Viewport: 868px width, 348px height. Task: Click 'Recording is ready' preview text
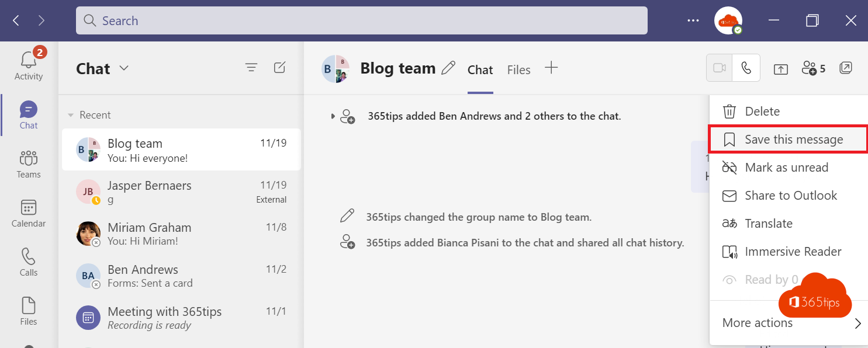pos(149,325)
